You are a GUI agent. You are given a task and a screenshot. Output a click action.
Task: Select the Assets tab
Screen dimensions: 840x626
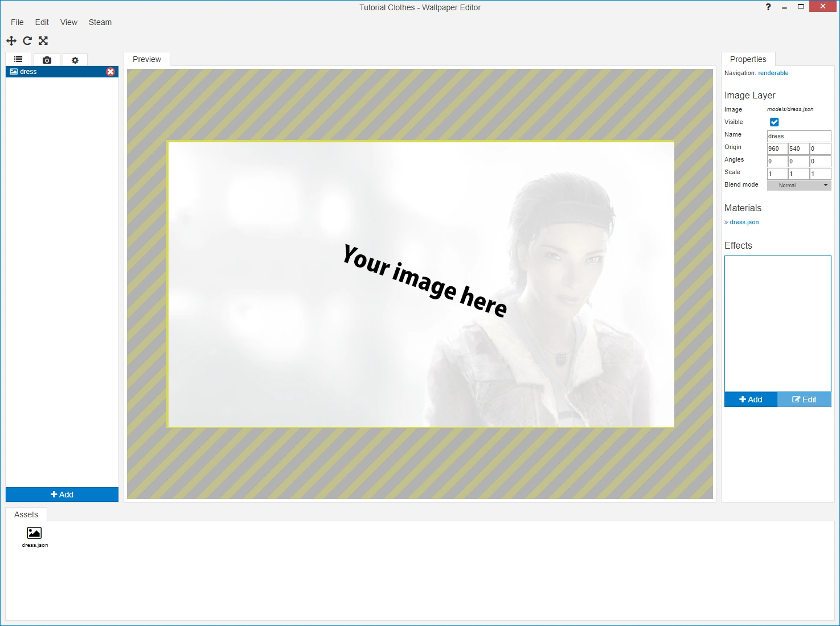[x=26, y=514]
